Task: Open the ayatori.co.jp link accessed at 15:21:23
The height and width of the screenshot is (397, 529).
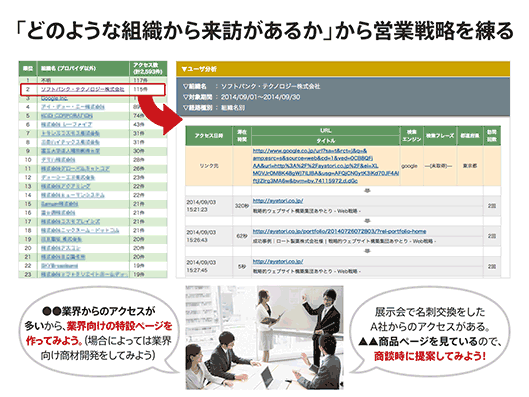Action: [x=278, y=201]
